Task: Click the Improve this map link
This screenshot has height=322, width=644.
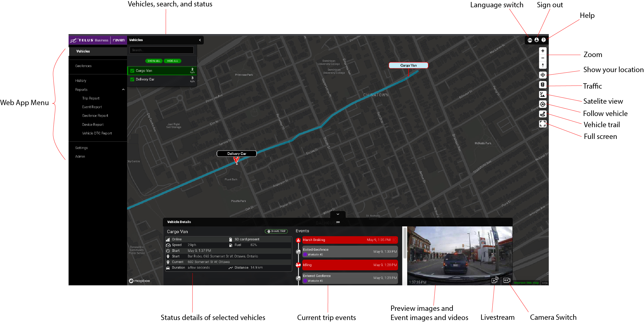Action: [x=526, y=283]
